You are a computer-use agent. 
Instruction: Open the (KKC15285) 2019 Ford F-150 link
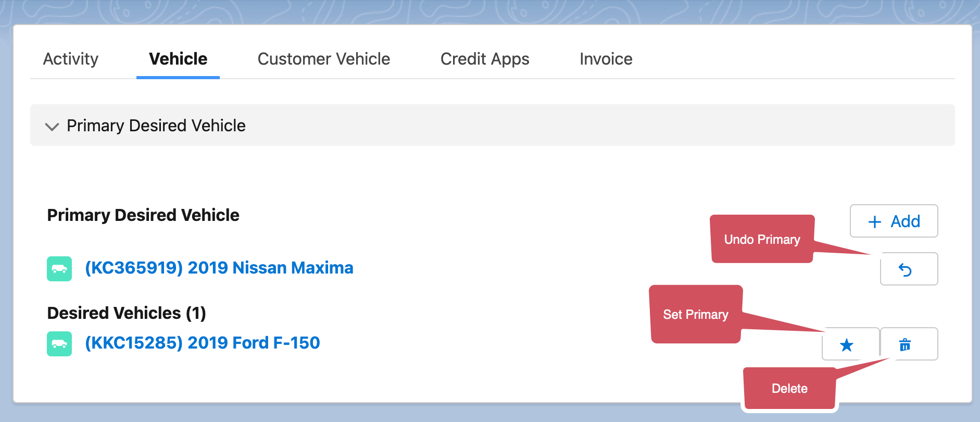pos(203,343)
